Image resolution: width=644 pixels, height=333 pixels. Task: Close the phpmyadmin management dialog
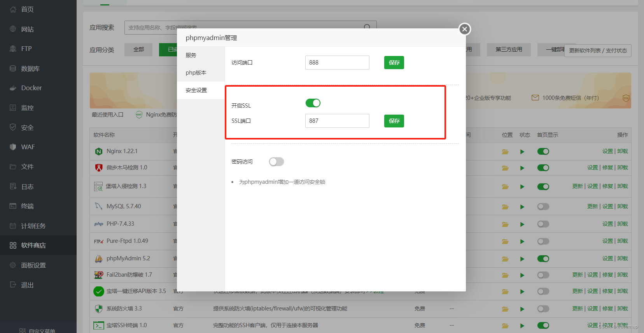[x=465, y=29]
